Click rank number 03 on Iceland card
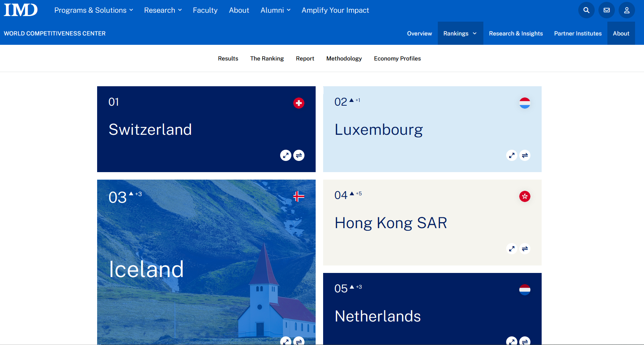 click(118, 197)
